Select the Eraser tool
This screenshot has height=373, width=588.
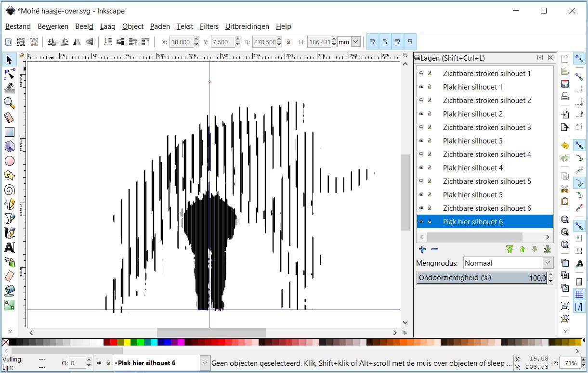point(9,276)
